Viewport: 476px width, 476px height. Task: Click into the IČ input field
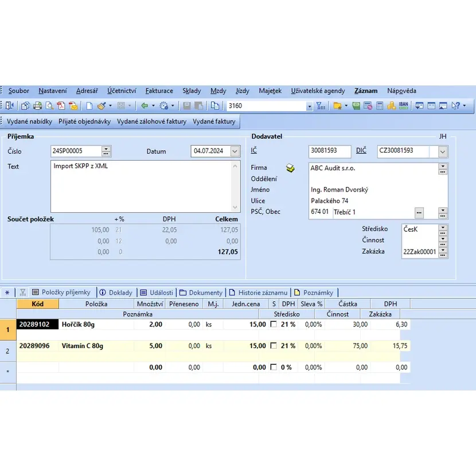point(329,151)
